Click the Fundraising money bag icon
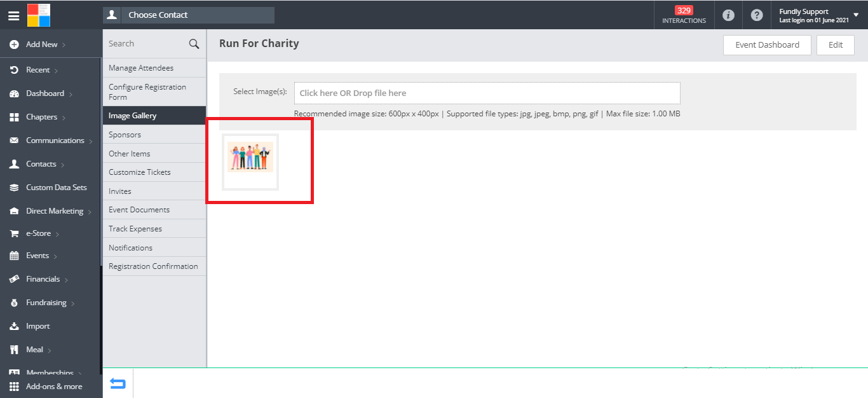 point(14,303)
